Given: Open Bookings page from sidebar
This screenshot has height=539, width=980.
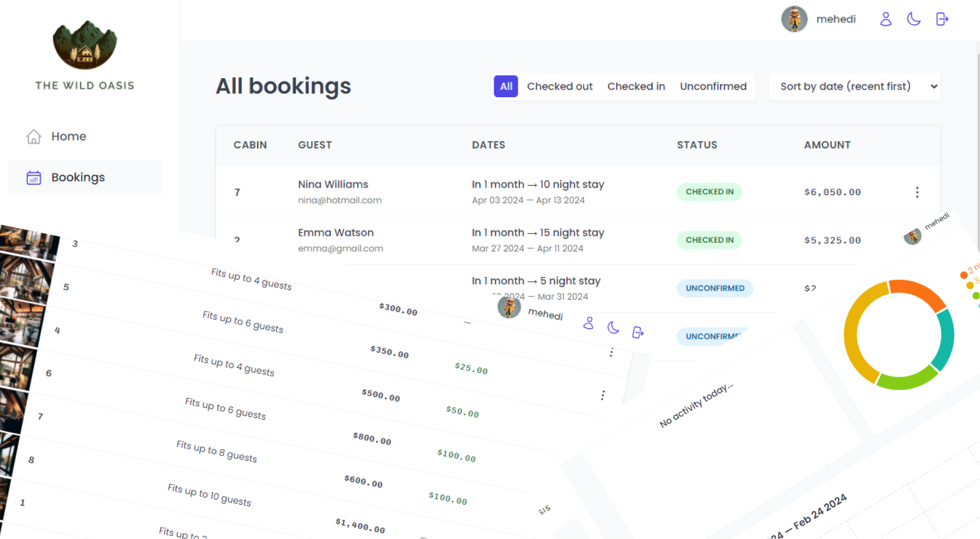Looking at the screenshot, I should pos(78,178).
